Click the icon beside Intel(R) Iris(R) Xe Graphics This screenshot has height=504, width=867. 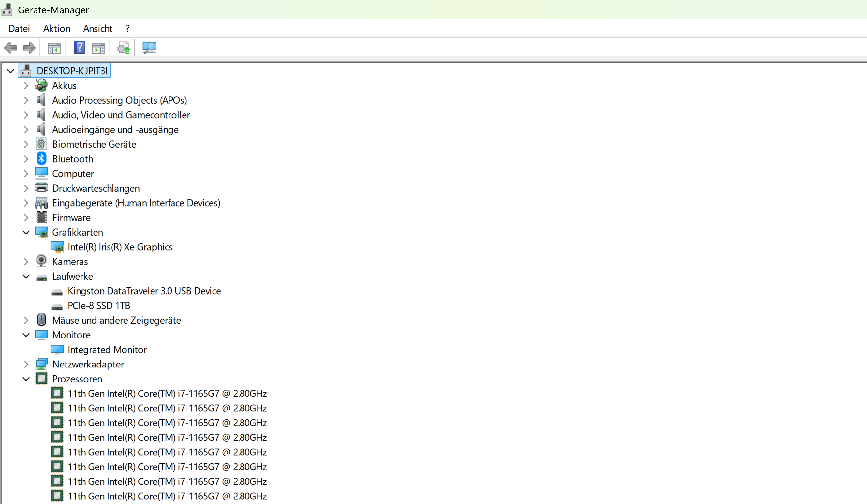pos(57,247)
